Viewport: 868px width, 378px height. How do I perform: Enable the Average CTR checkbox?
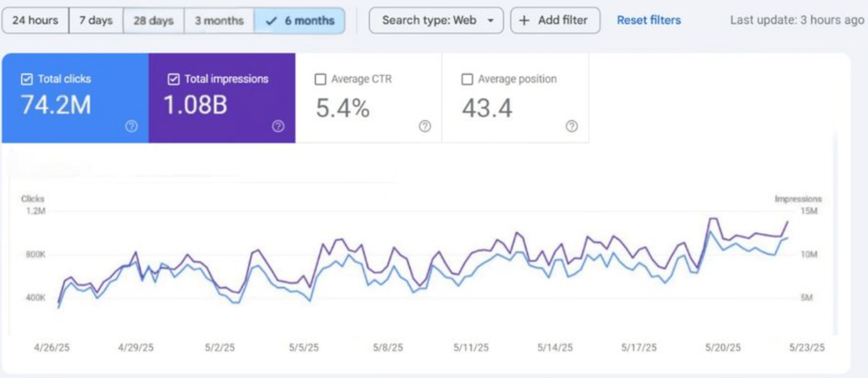point(320,79)
